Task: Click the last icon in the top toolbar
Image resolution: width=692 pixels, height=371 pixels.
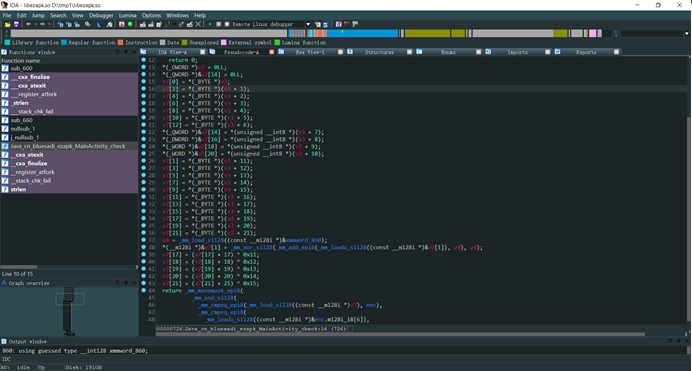Action: [x=355, y=24]
